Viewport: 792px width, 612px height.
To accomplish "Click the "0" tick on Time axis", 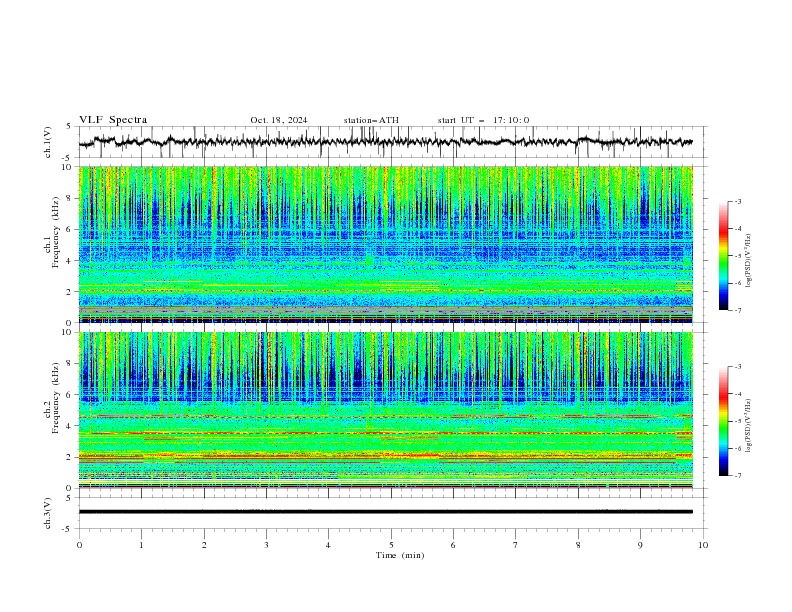I will click(79, 545).
